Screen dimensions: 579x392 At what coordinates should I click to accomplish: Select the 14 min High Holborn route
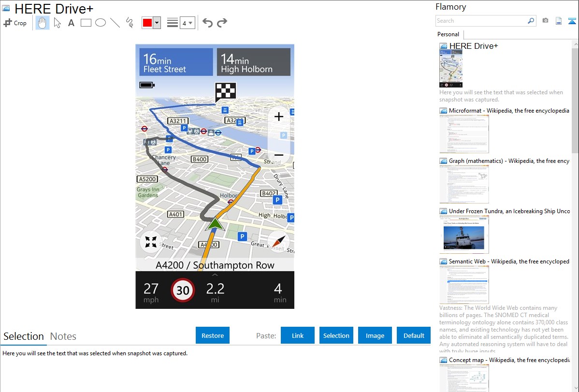pyautogui.click(x=254, y=62)
